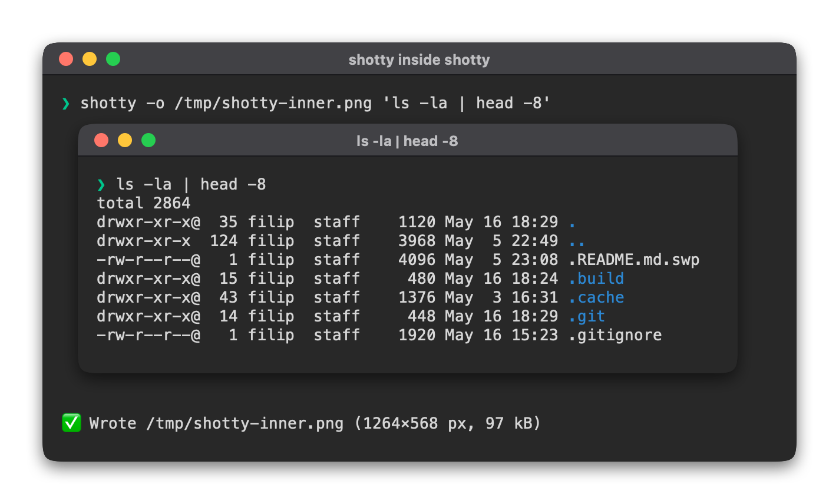839x504 pixels.
Task: Click the blue '.build' directory name
Action: tap(596, 278)
